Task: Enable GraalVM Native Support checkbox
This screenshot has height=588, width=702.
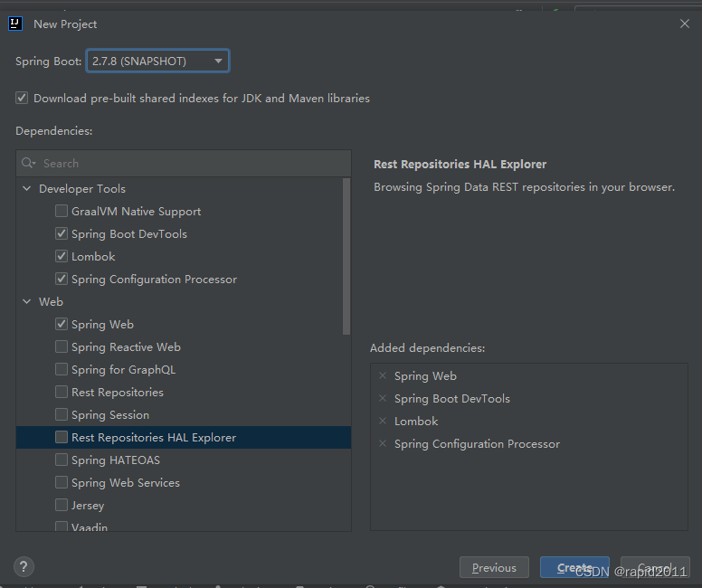Action: pyautogui.click(x=62, y=211)
